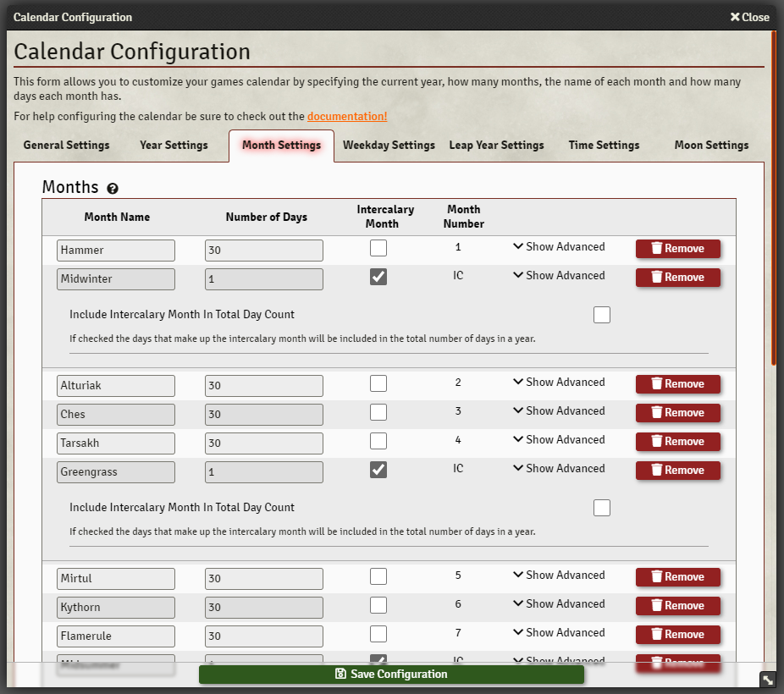Expand Show Advanced for Alturiak
This screenshot has width=784, height=694.
tap(559, 383)
